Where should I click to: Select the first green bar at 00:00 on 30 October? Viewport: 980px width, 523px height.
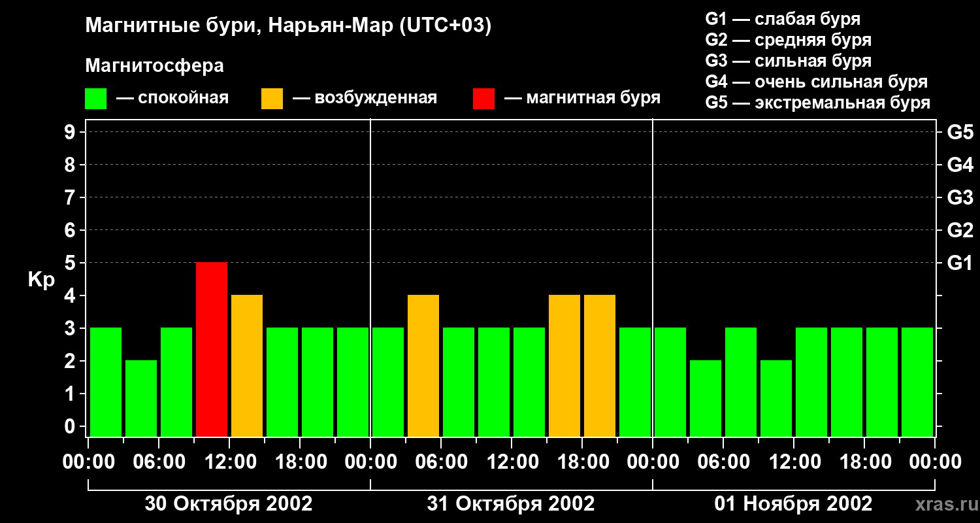click(106, 382)
